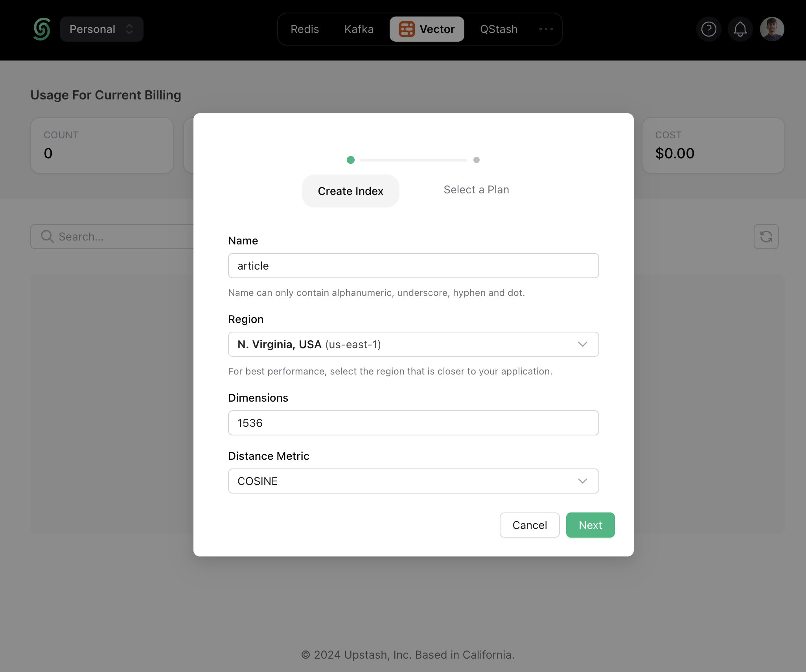Click the refresh/sync icon in search bar
The height and width of the screenshot is (672, 806).
pos(766,236)
